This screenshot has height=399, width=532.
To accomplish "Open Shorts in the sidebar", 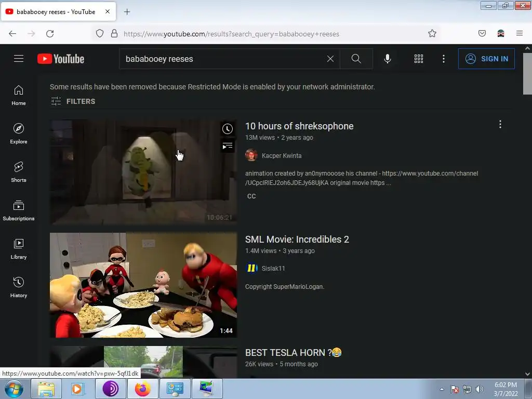I will pyautogui.click(x=19, y=172).
